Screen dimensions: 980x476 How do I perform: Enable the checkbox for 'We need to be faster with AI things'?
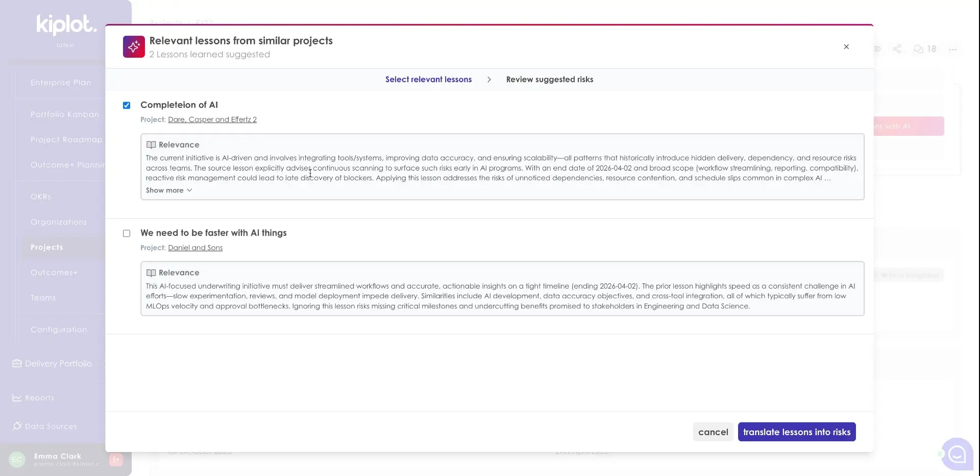126,233
